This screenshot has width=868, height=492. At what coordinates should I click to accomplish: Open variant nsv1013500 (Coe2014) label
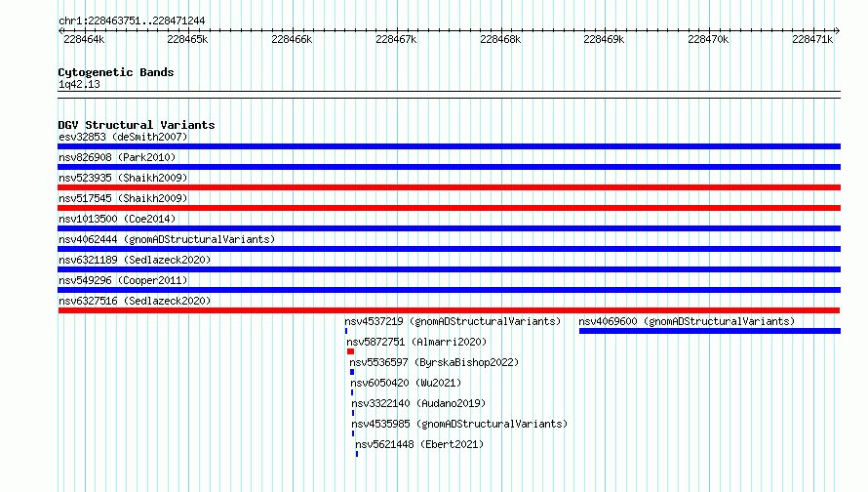click(x=117, y=219)
